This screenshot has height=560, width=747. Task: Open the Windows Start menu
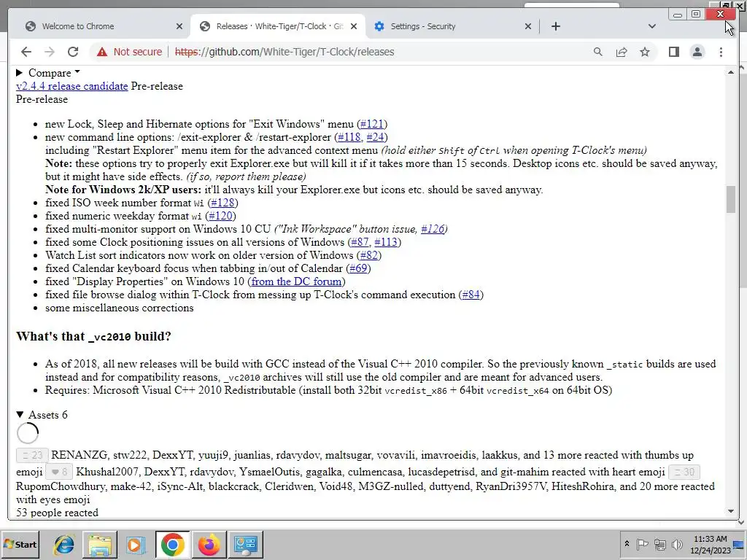[20, 544]
